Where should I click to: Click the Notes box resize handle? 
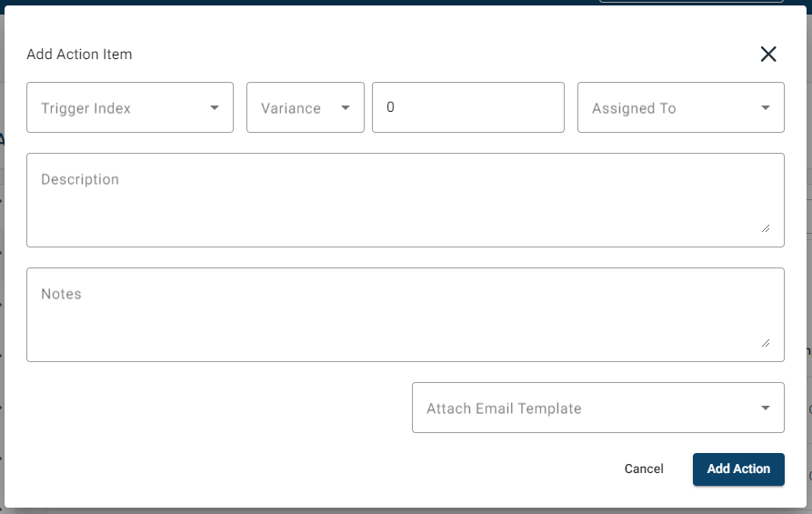(766, 343)
